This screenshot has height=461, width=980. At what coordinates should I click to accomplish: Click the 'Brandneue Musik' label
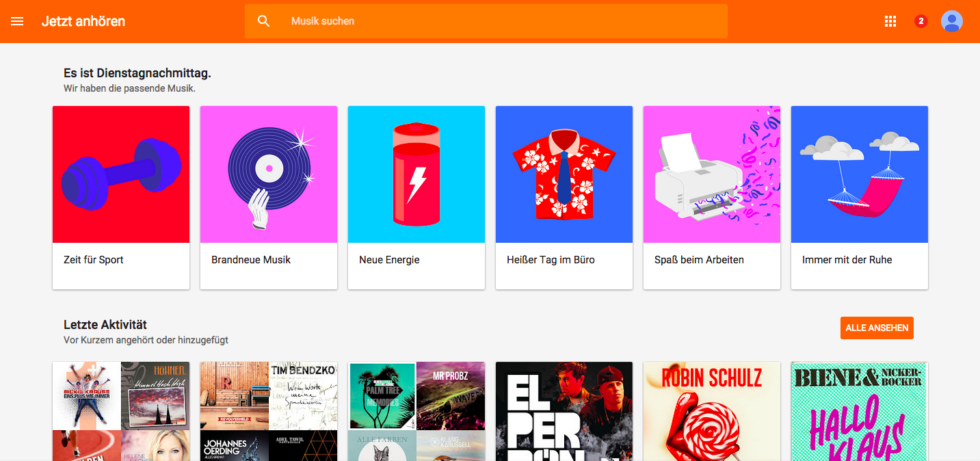(x=251, y=260)
